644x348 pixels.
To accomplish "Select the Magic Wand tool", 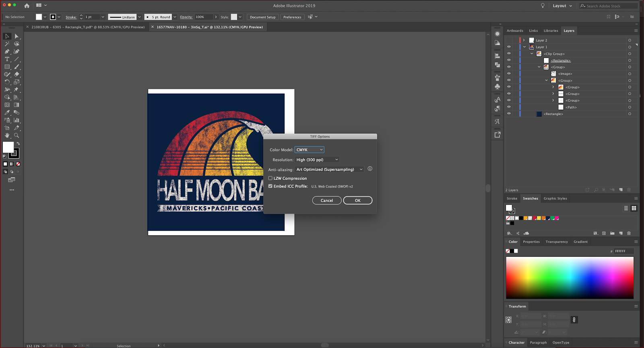I will coord(7,44).
